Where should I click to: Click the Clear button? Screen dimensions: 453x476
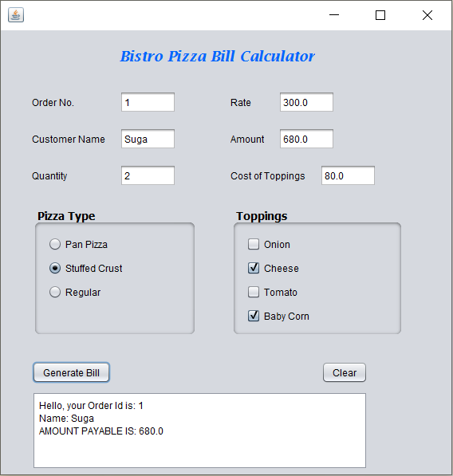click(x=345, y=372)
